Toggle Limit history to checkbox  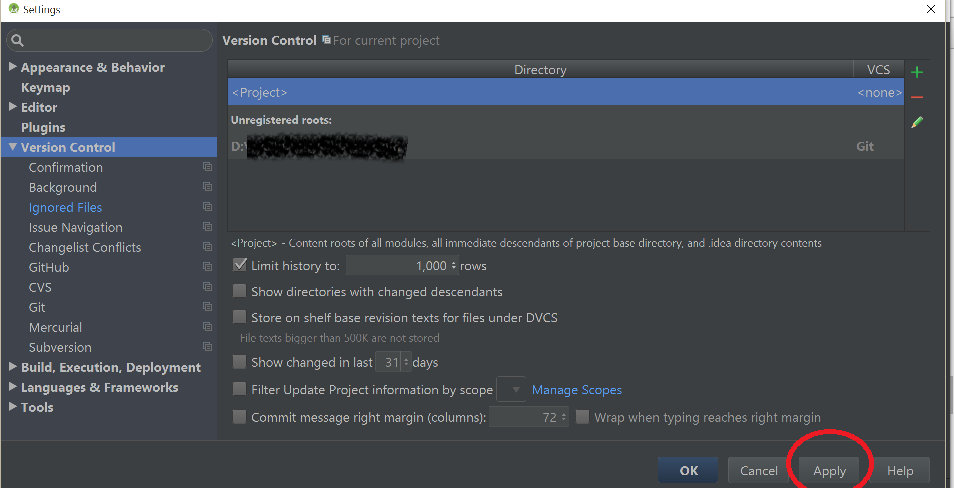240,265
